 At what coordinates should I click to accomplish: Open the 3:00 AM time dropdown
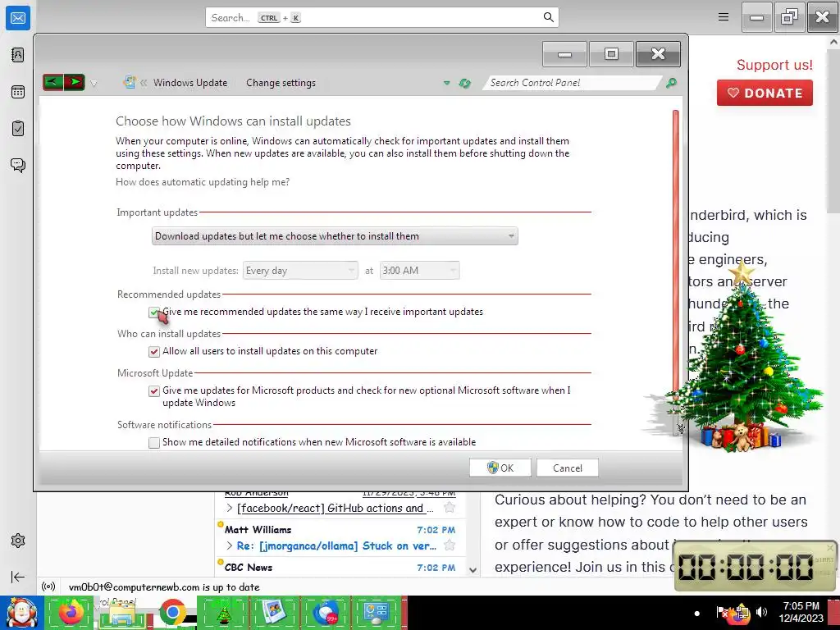419,271
